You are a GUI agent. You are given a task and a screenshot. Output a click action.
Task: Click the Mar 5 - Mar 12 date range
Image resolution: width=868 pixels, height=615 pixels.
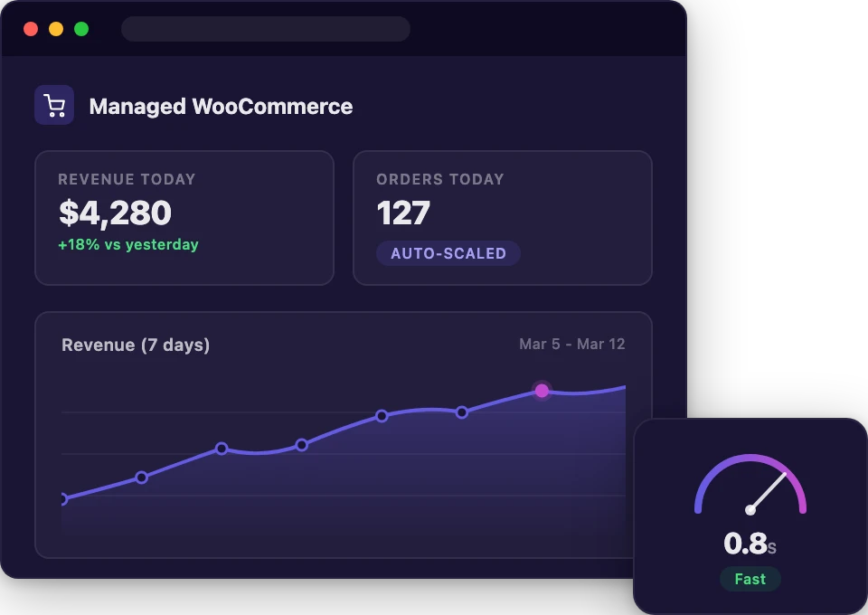click(x=571, y=345)
